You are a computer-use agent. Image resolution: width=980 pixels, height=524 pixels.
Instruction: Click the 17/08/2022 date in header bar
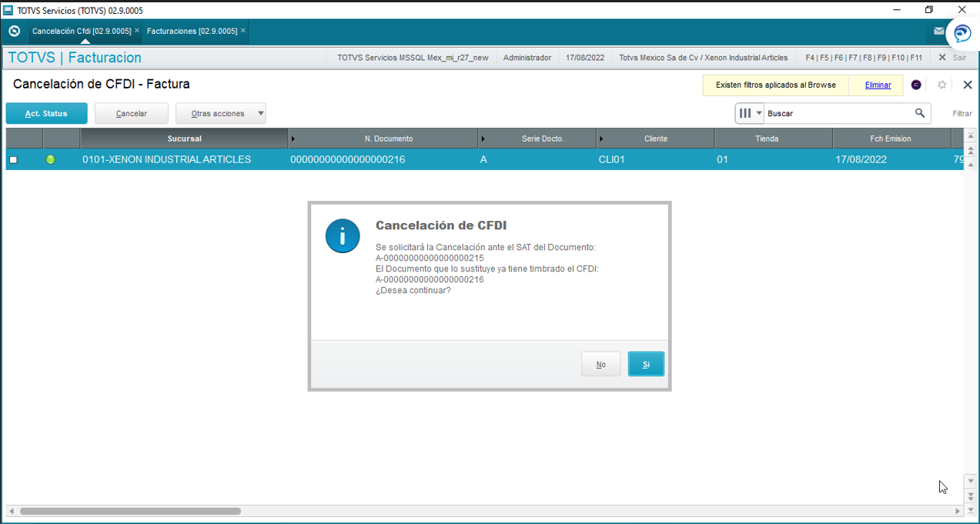click(585, 58)
